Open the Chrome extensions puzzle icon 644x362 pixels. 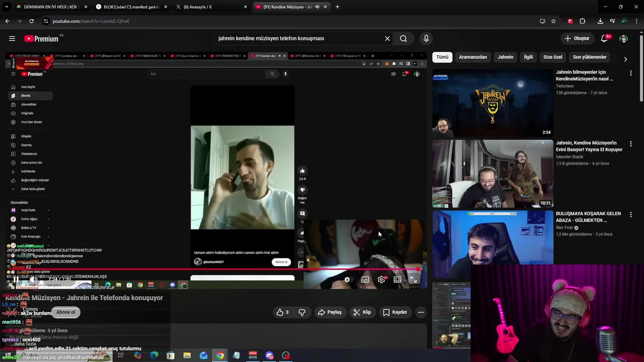pyautogui.click(x=583, y=21)
